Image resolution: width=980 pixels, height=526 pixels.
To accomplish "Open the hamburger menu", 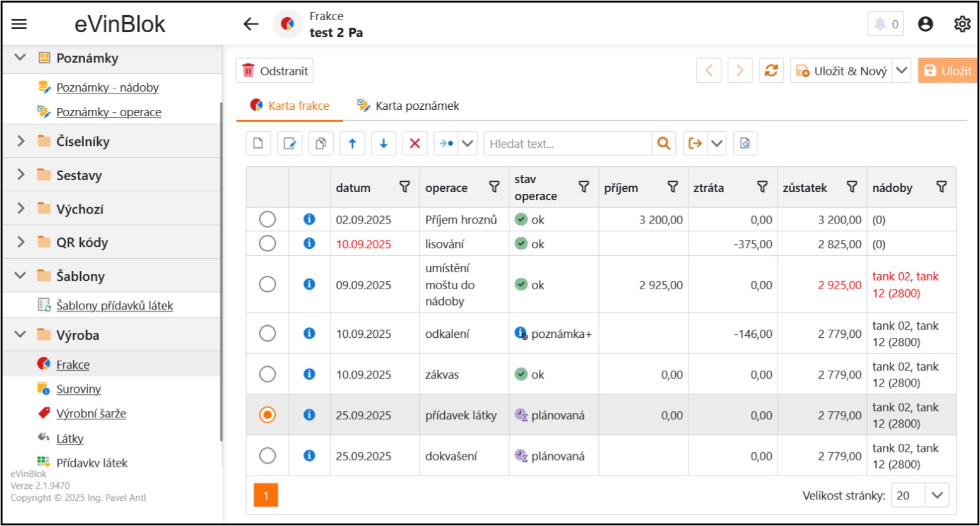I will pos(20,24).
